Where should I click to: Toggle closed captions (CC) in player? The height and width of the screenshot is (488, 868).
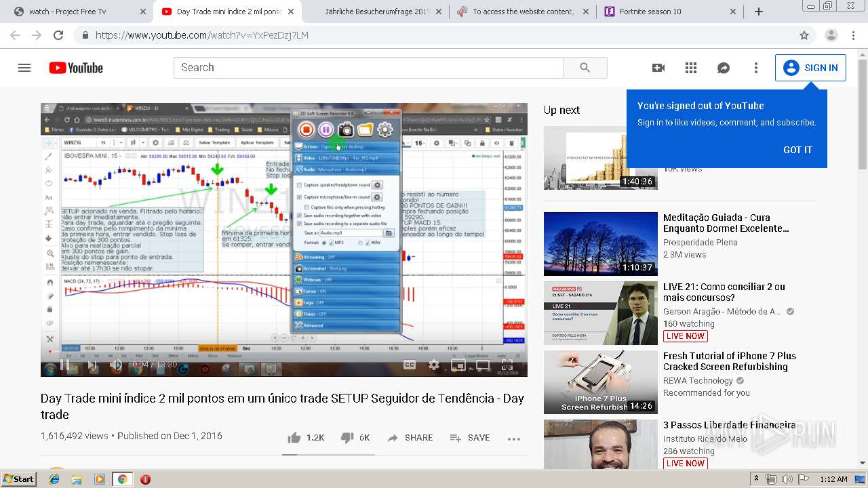[x=410, y=365]
